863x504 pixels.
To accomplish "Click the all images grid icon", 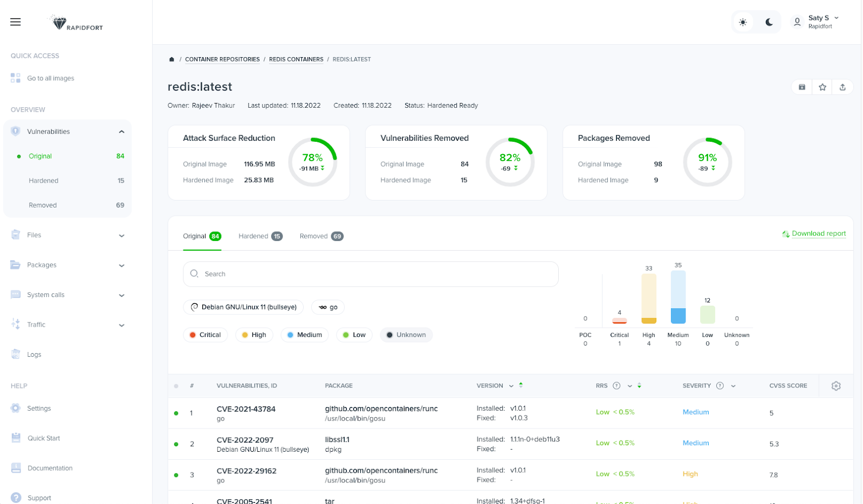I will tap(16, 78).
